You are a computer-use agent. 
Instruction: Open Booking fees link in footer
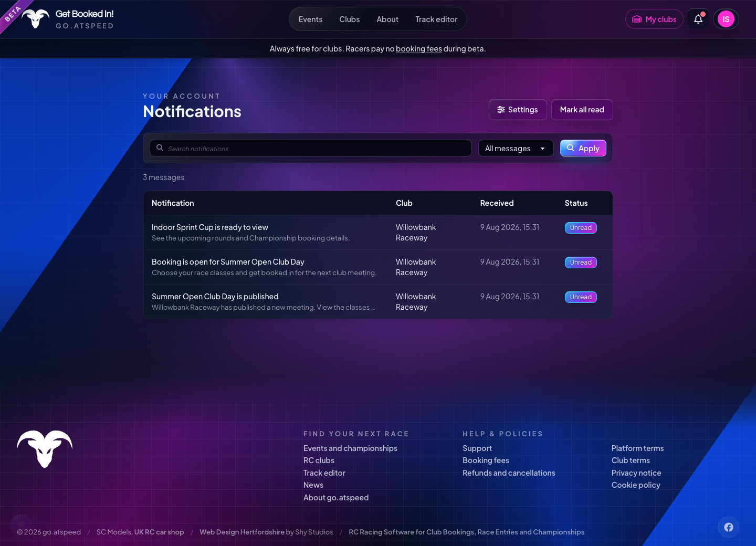point(486,460)
